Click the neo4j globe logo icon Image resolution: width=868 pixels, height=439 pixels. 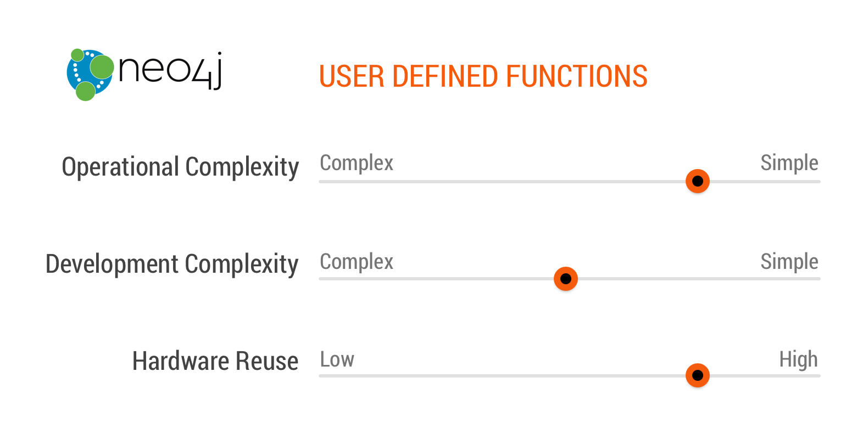90,75
